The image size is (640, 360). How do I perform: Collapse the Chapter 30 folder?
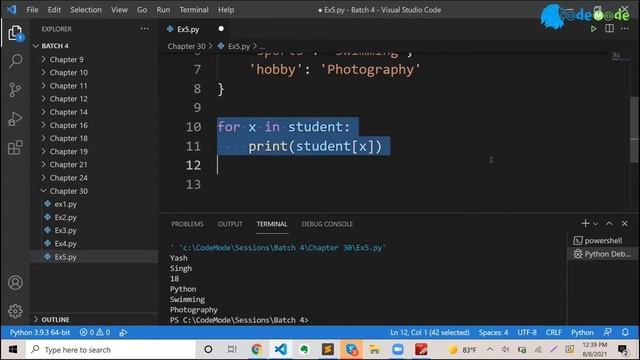(x=68, y=191)
